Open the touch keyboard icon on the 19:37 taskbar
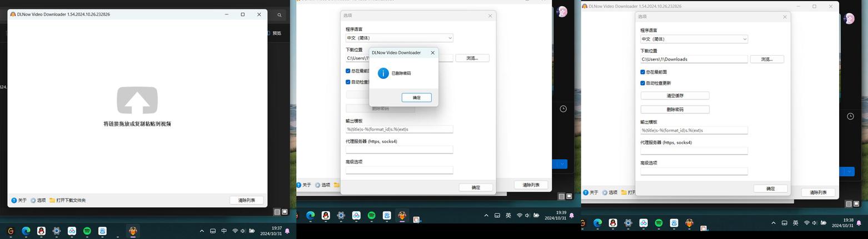 (213, 231)
